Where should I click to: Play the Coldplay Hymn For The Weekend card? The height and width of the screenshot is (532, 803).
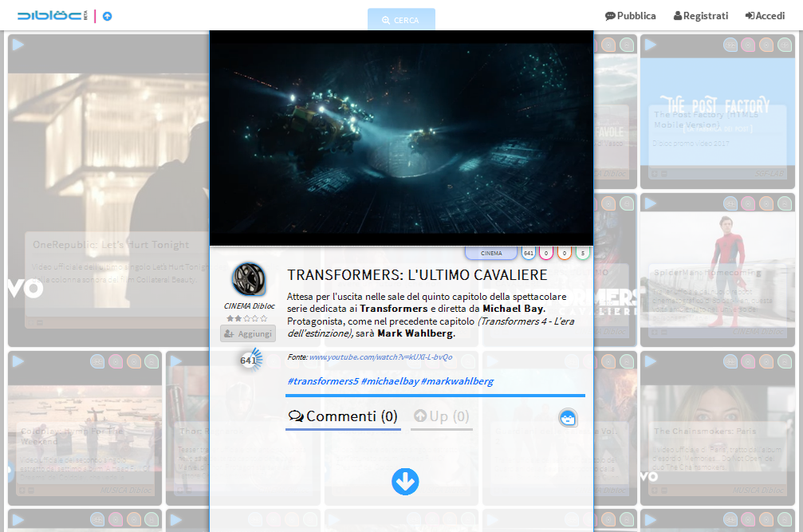pos(18,361)
